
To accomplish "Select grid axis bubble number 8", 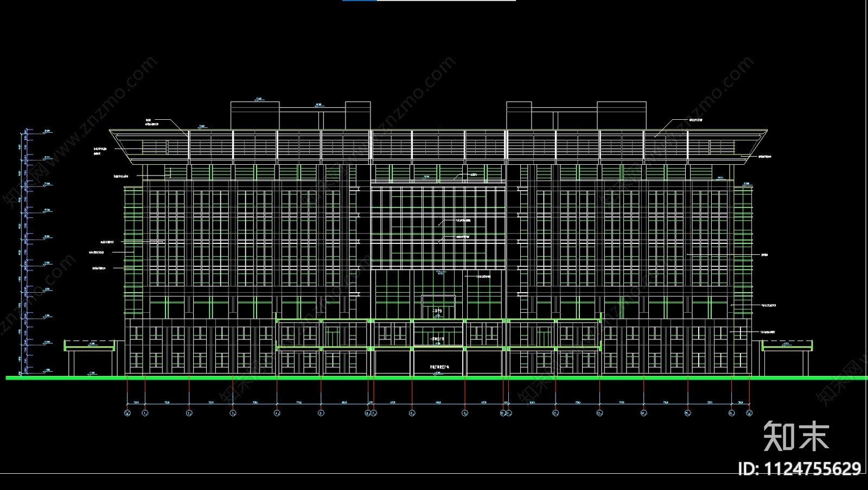I will pos(412,413).
